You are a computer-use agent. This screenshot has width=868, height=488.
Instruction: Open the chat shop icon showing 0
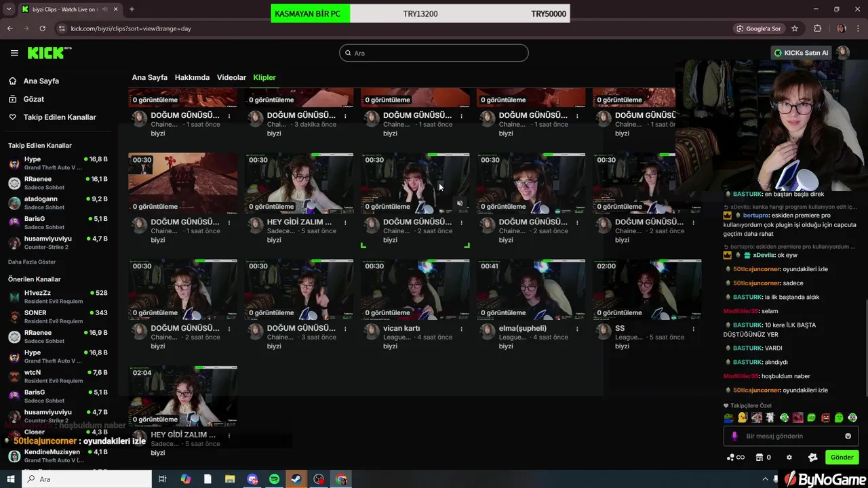pyautogui.click(x=764, y=457)
